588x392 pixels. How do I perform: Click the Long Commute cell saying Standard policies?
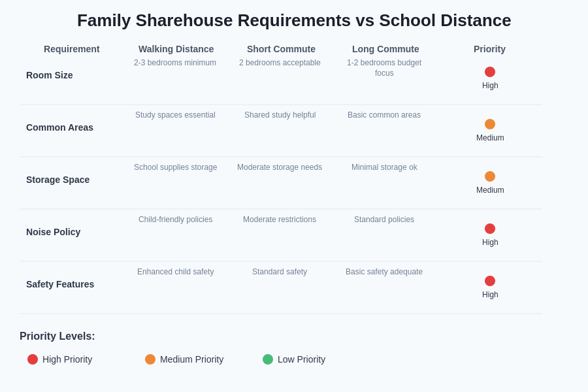pyautogui.click(x=384, y=220)
